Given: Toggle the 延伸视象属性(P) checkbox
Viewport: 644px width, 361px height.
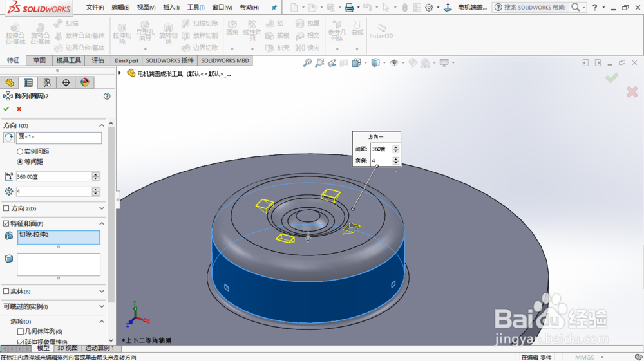Looking at the screenshot, I should pos(21,342).
